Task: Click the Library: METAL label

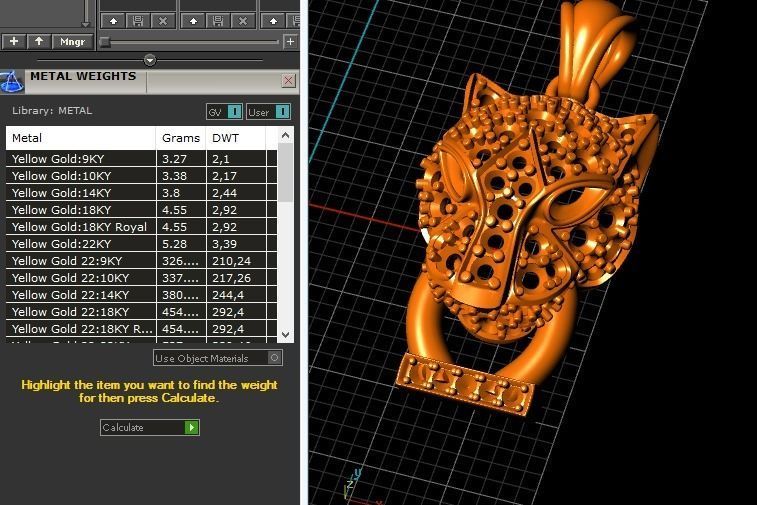Action: (x=52, y=111)
